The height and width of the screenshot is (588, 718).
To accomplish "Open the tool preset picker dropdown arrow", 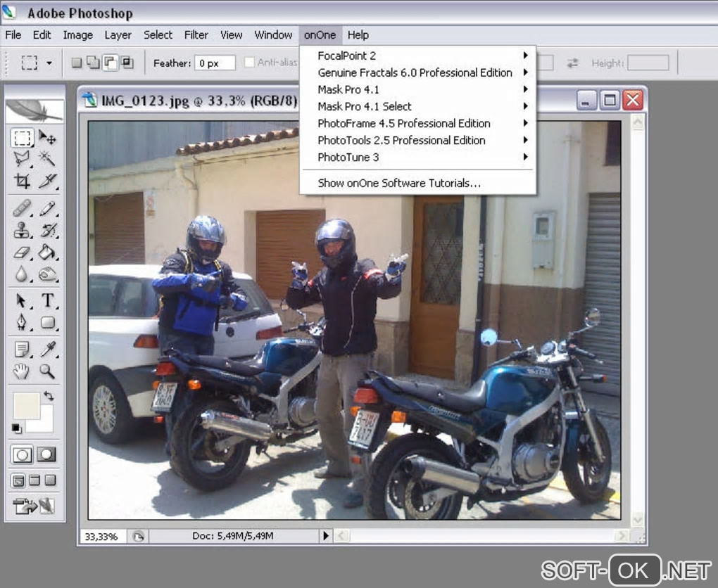I will 49,63.
